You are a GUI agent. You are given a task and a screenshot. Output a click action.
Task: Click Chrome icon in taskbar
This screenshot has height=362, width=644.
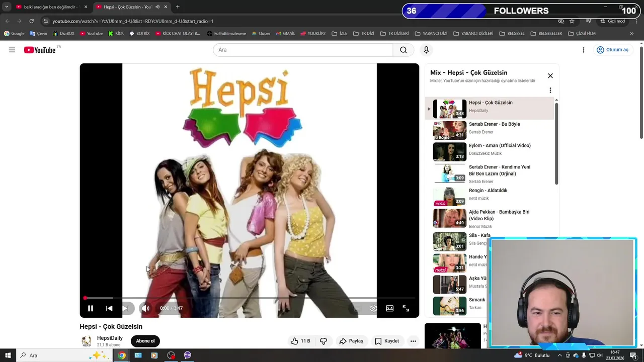(x=121, y=355)
